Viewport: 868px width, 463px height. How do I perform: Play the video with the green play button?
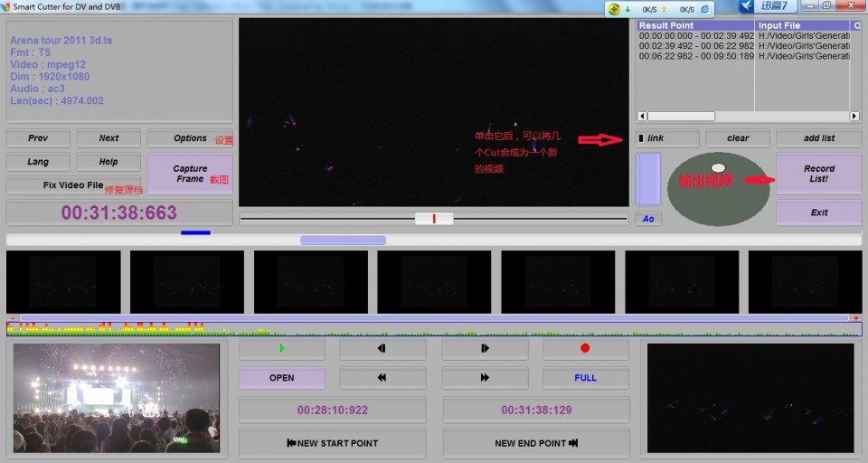(282, 348)
